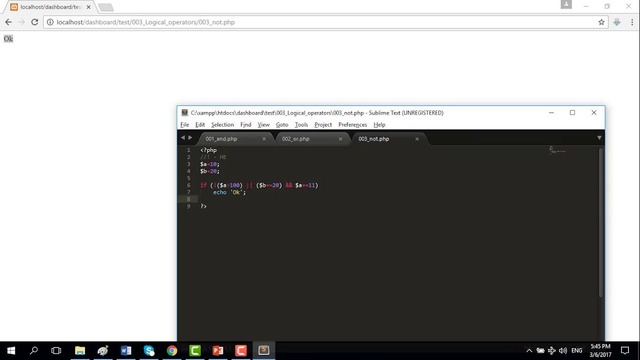
Task: Open View menu in Sublime Text
Action: point(263,124)
